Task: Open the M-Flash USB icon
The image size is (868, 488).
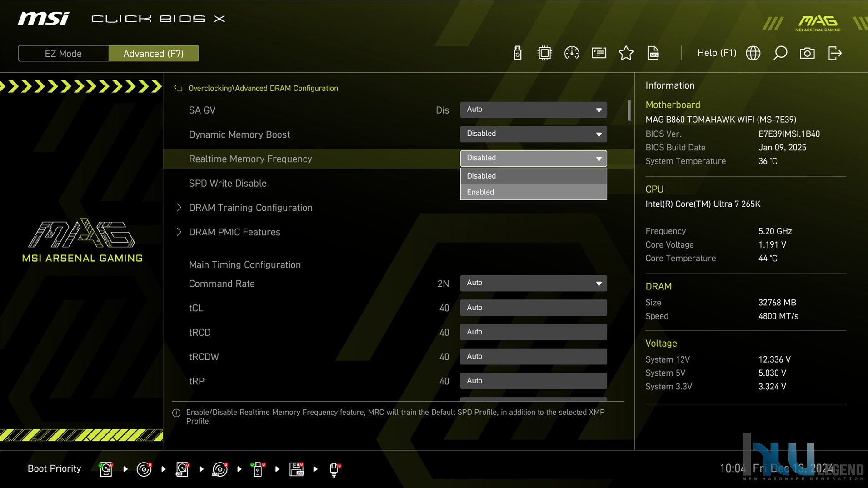Action: [517, 53]
